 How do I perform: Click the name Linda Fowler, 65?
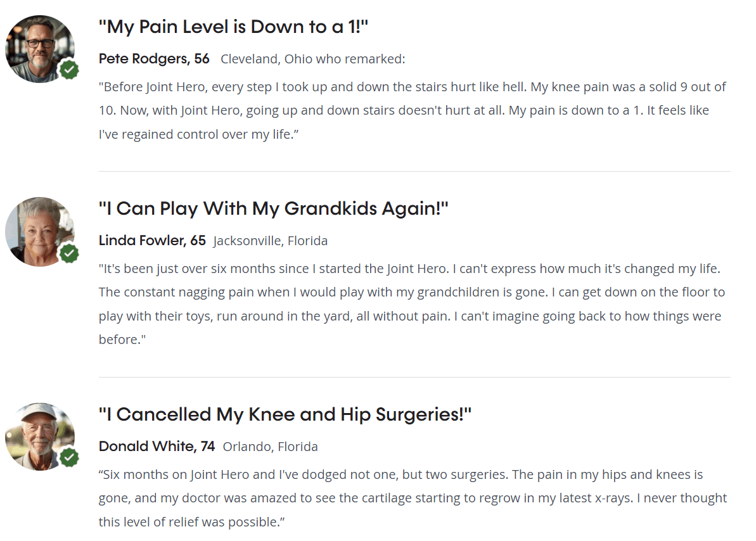[152, 241]
